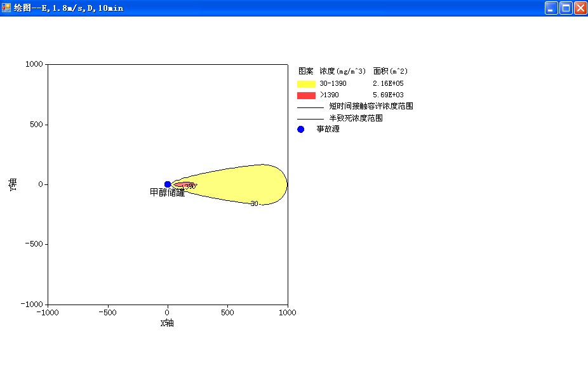Viewport: 588px width, 370px height.
Task: Click the 面积(m^2) legend header
Action: coord(391,71)
